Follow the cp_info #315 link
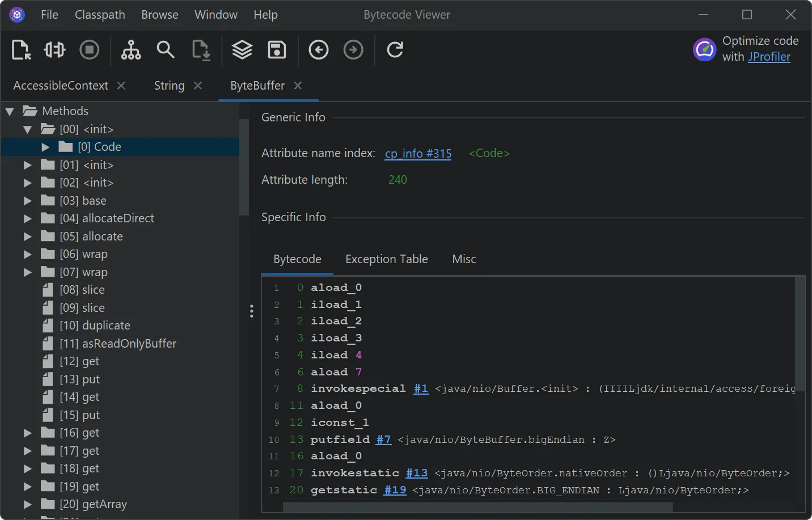 (x=418, y=154)
